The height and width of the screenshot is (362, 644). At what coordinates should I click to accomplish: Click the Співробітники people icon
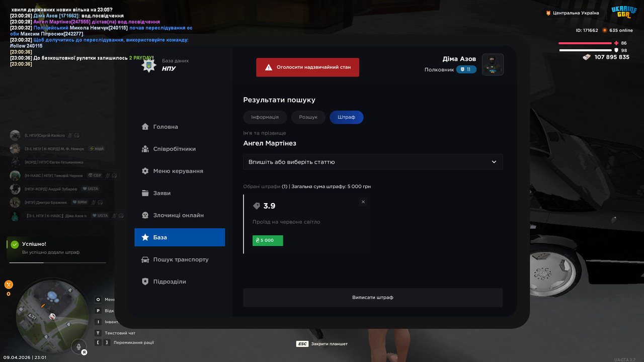(145, 149)
